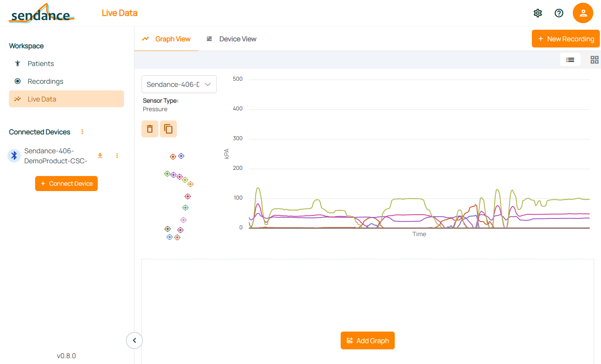Image resolution: width=601 pixels, height=364 pixels.
Task: Select the light blue sensor marker at heel
Action: tap(170, 237)
